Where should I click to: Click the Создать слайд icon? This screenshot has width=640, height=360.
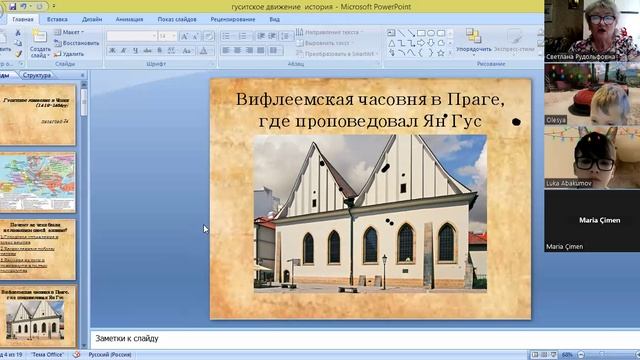[x=40, y=36]
